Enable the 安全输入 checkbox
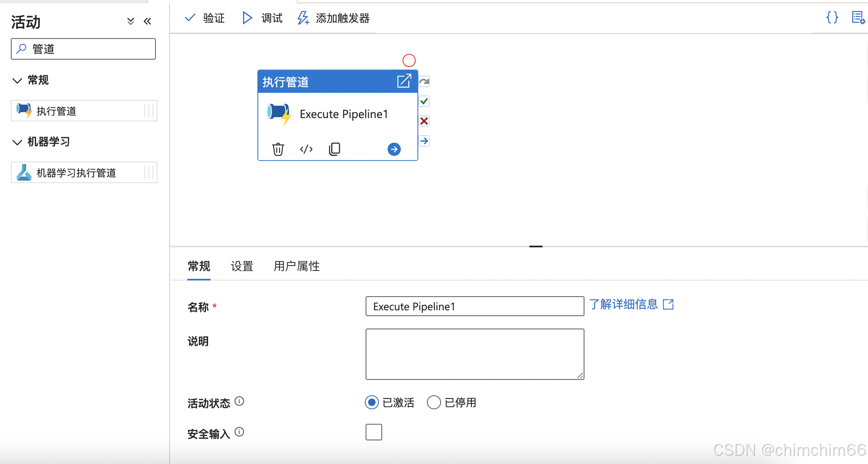Viewport: 868px width, 464px height. 373,432
